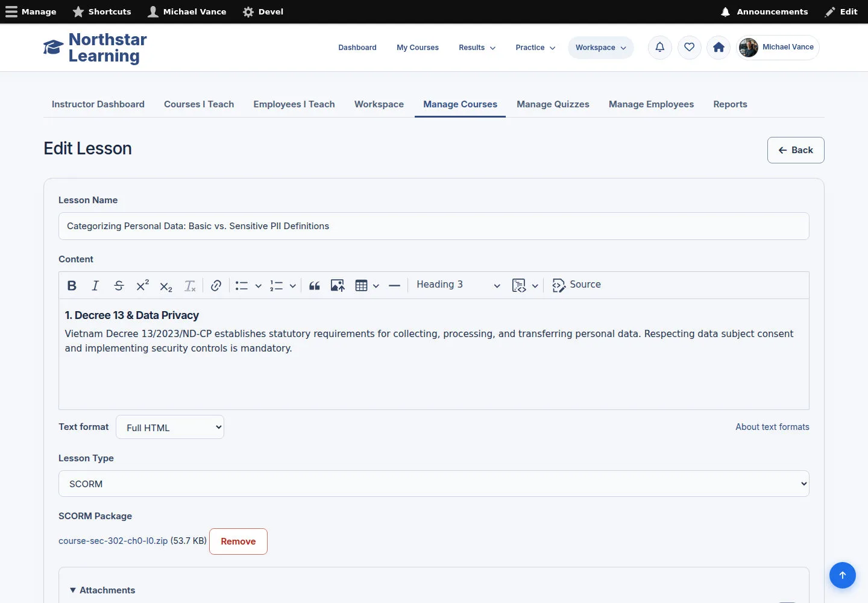Expand numbered list style options arrow
Screen dimensions: 868x603
tap(292, 285)
